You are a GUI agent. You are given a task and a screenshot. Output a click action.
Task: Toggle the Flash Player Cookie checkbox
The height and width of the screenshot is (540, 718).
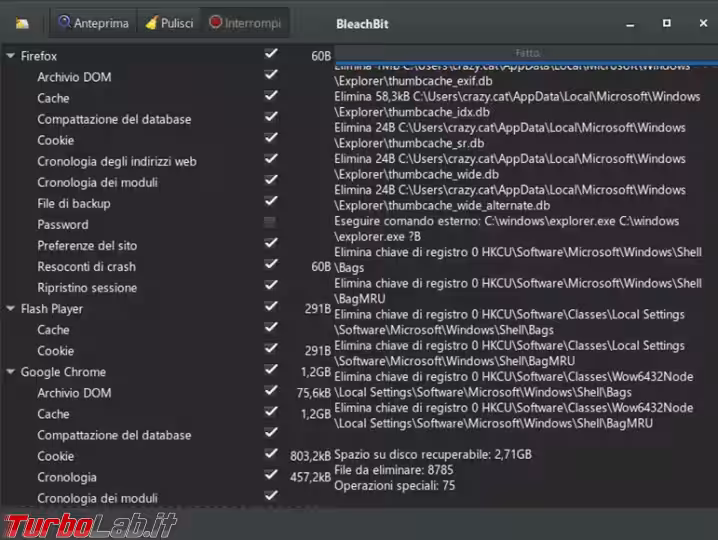coord(270,349)
